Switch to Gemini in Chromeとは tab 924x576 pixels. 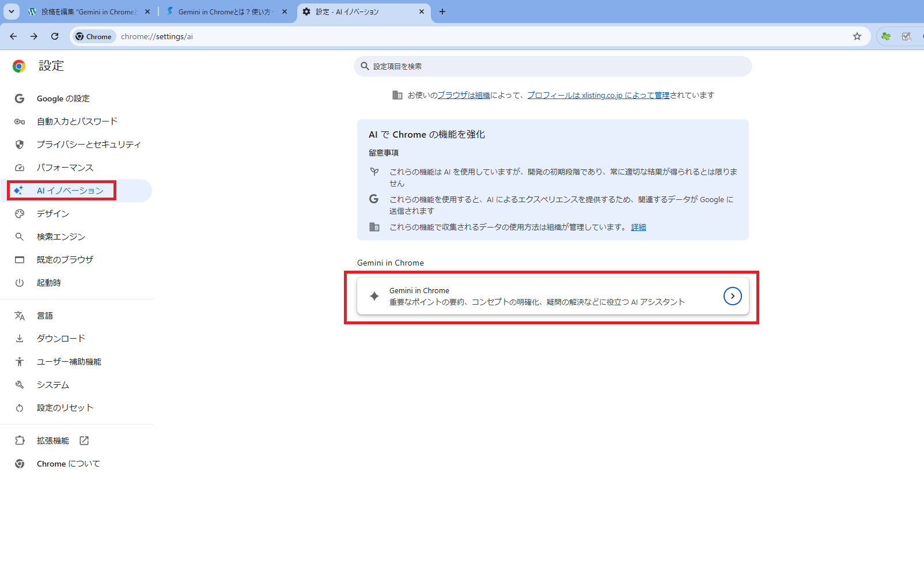coord(226,12)
